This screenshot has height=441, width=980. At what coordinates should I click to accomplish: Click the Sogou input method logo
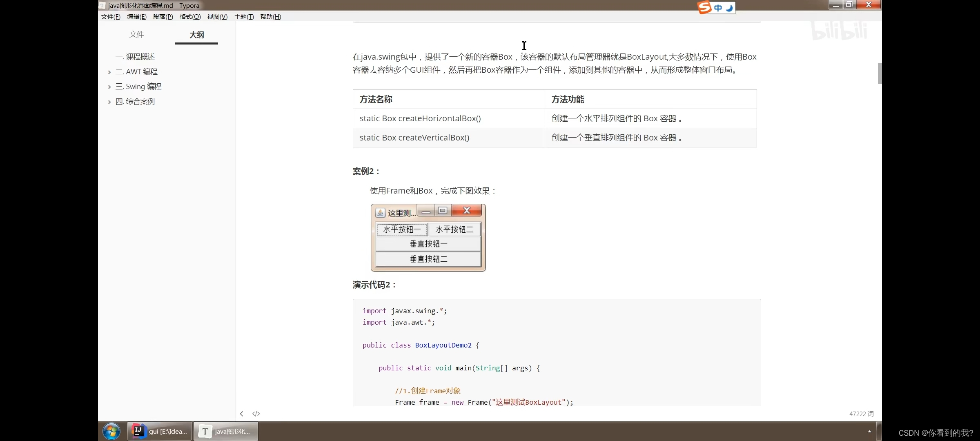click(704, 7)
